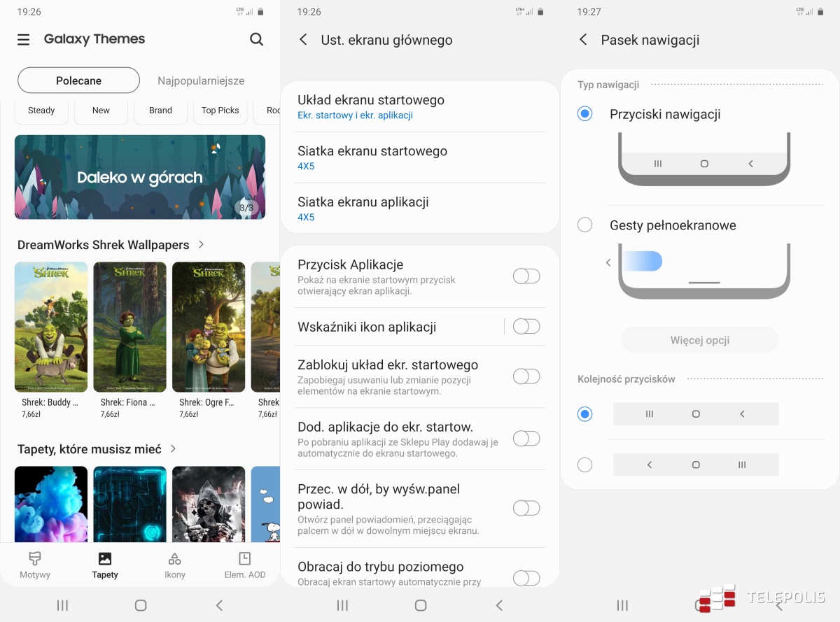Select the Tapety wallpapers tab icon
The height and width of the screenshot is (622, 840).
click(x=105, y=559)
